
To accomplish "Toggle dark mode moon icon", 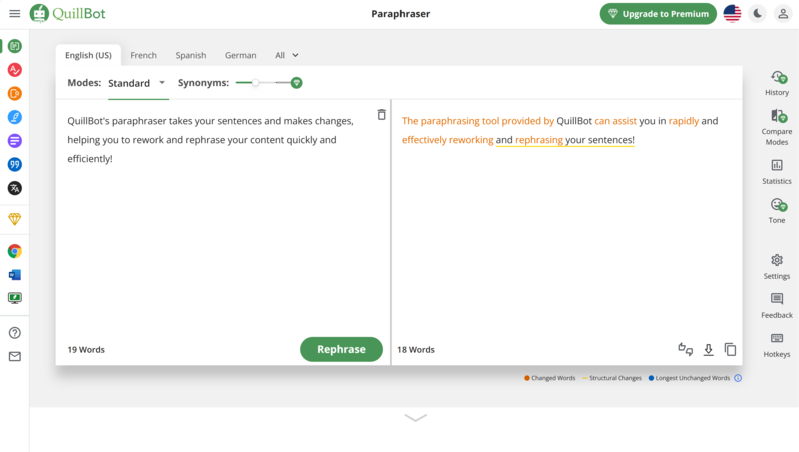I will tap(757, 14).
